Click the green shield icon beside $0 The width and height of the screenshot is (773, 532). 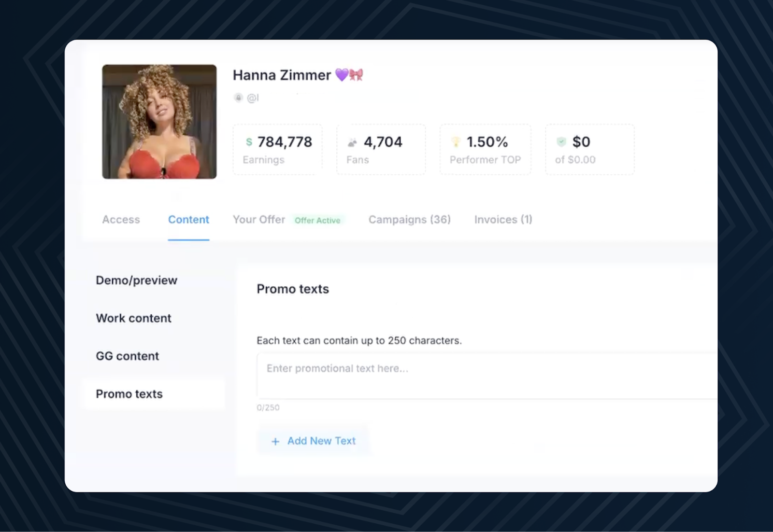click(x=561, y=142)
